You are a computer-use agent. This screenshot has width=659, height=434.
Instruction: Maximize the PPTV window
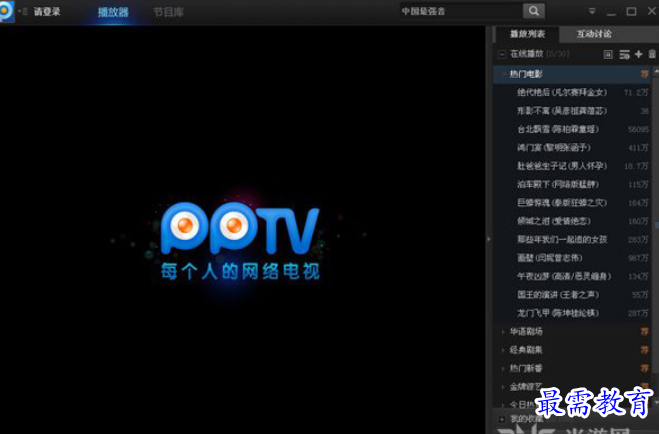click(x=631, y=11)
